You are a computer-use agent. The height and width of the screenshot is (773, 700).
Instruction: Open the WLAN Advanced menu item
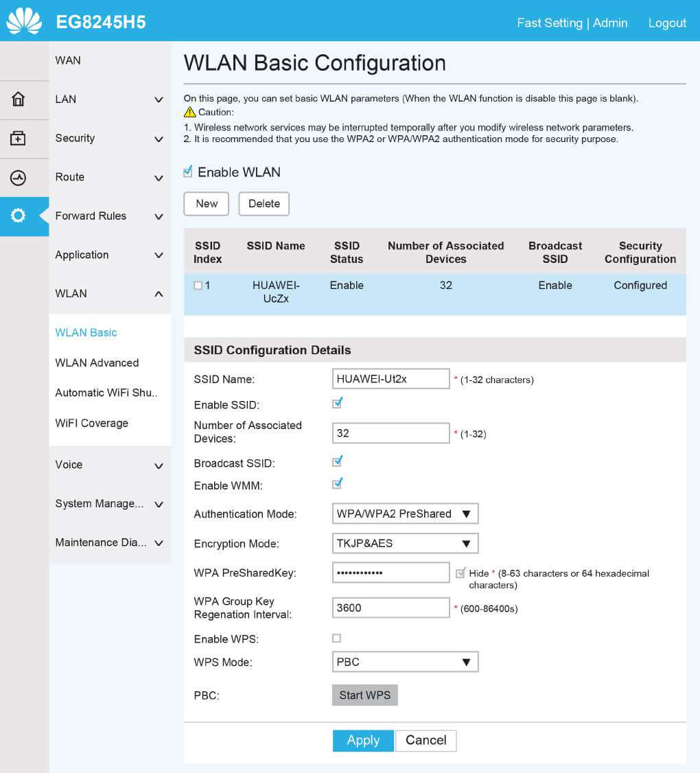(x=97, y=363)
